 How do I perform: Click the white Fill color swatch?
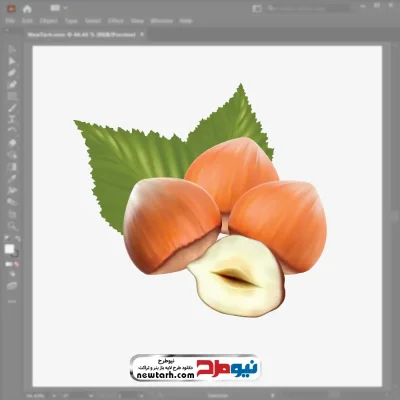[x=9, y=249]
